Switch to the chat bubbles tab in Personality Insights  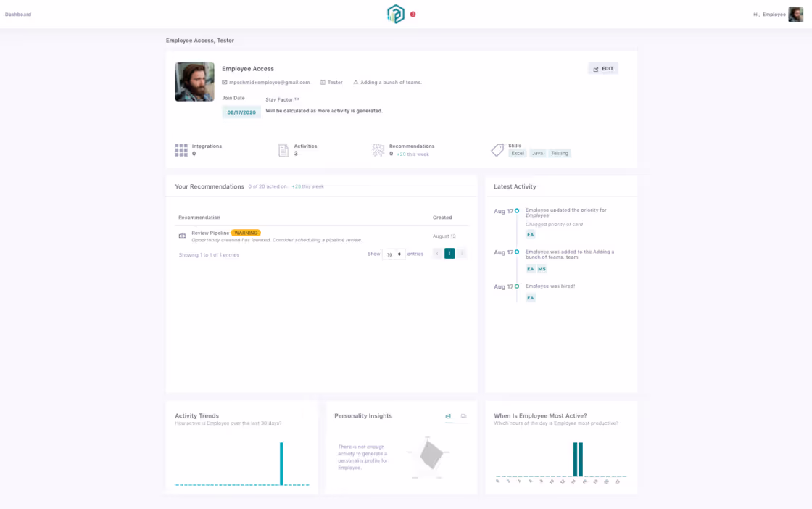(464, 416)
